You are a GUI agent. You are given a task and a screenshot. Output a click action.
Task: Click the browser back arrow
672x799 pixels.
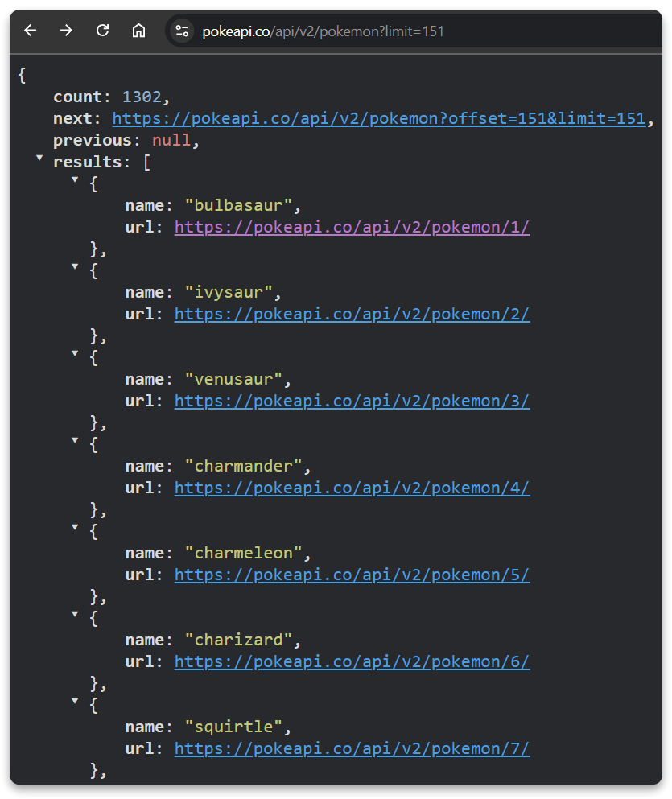point(30,31)
